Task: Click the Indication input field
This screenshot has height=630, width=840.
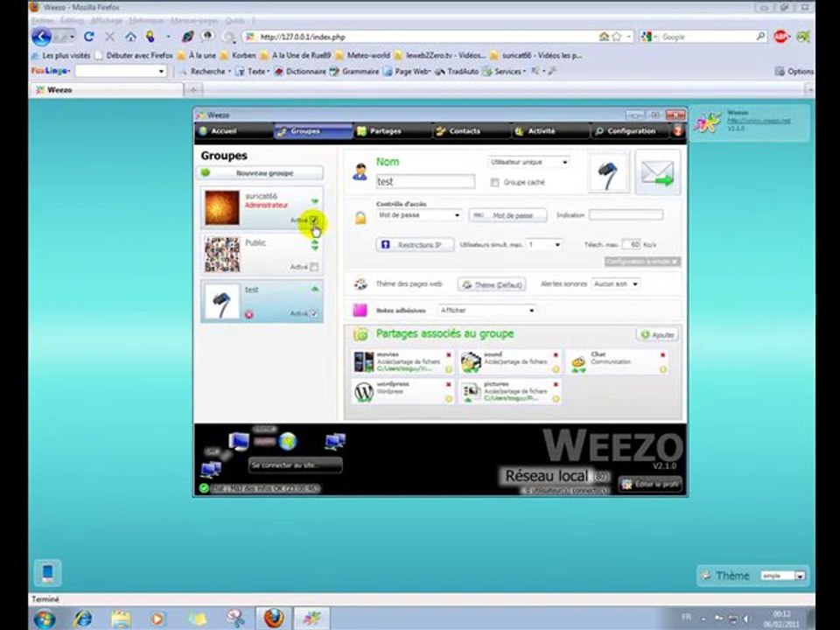Action: point(626,215)
